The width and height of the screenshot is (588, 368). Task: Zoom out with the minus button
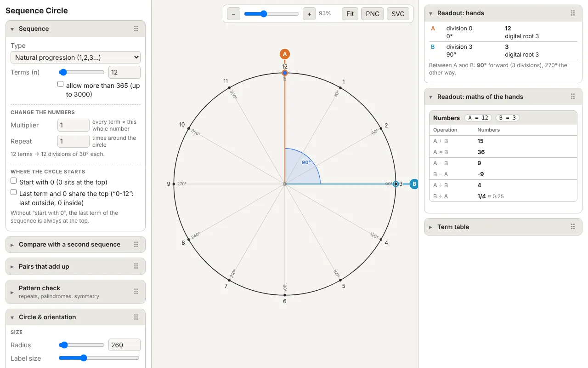coord(233,14)
